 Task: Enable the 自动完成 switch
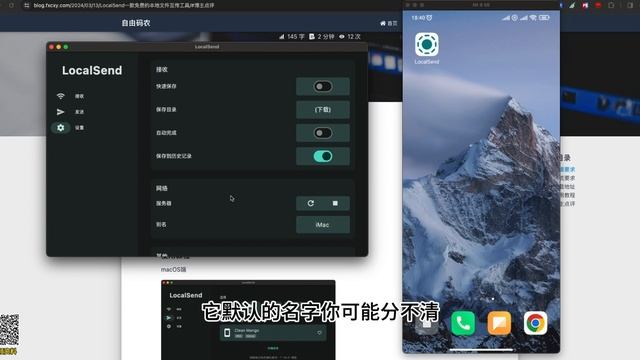323,133
